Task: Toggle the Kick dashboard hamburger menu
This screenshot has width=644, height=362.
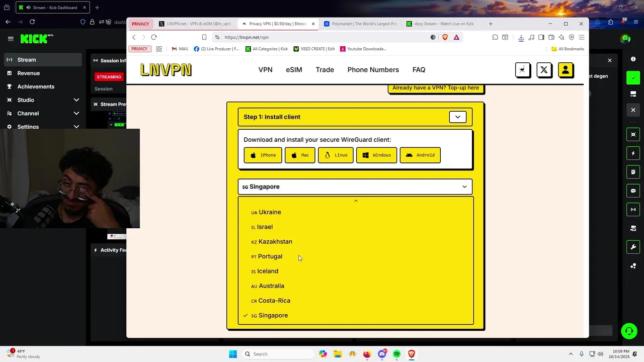Action: [11, 39]
